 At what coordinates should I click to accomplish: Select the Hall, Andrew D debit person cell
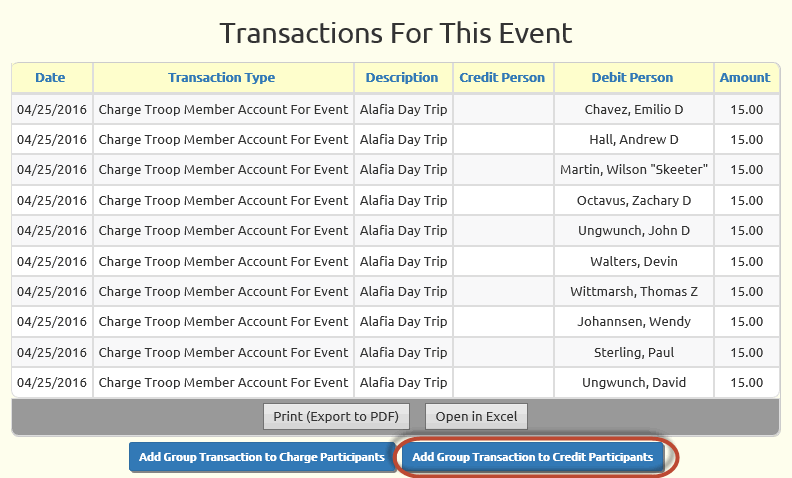tap(634, 139)
